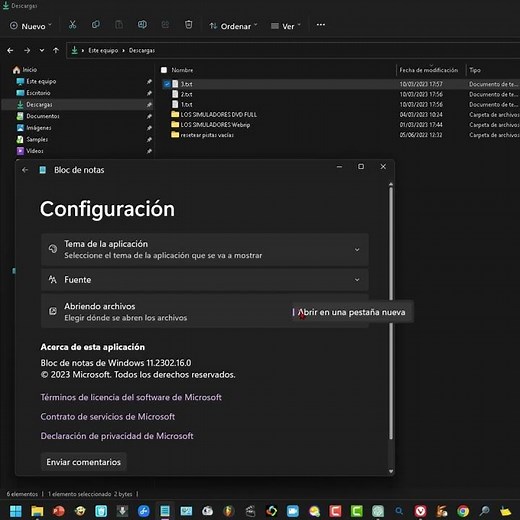Open Declaración de privacidad de Microsoft link
Screen dimensions: 520x520
coord(117,436)
